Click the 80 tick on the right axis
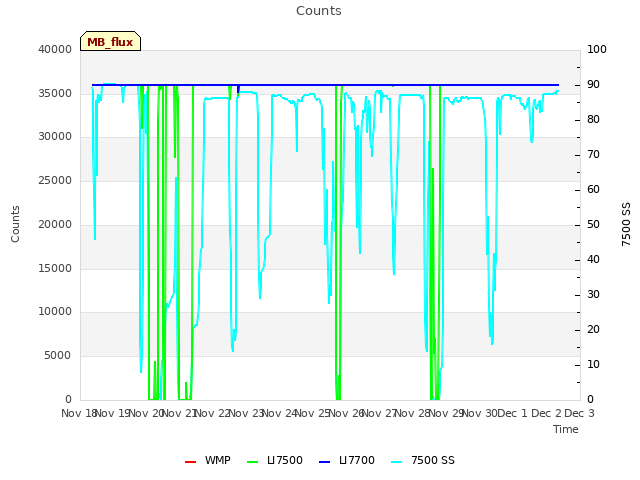Screen dimensions: 640x480 (593, 120)
